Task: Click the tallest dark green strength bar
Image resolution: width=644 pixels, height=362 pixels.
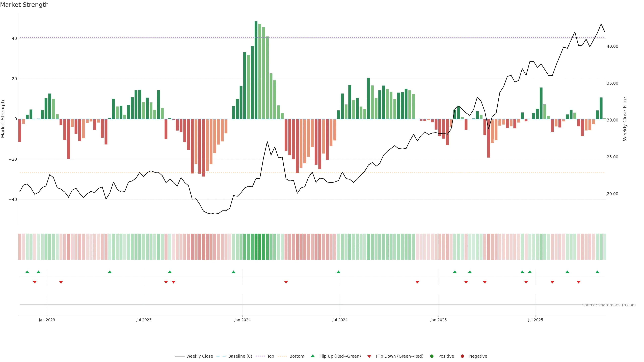Action: point(256,70)
